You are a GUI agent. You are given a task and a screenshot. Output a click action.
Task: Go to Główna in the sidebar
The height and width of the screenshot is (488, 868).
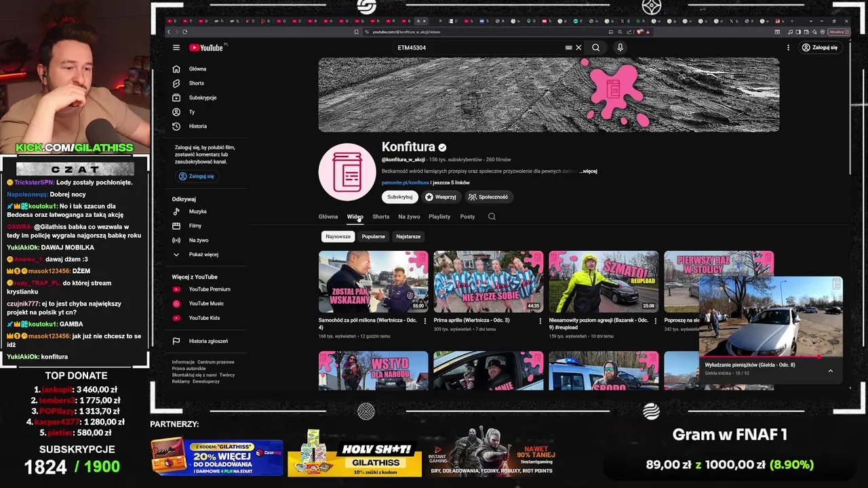(197, 68)
